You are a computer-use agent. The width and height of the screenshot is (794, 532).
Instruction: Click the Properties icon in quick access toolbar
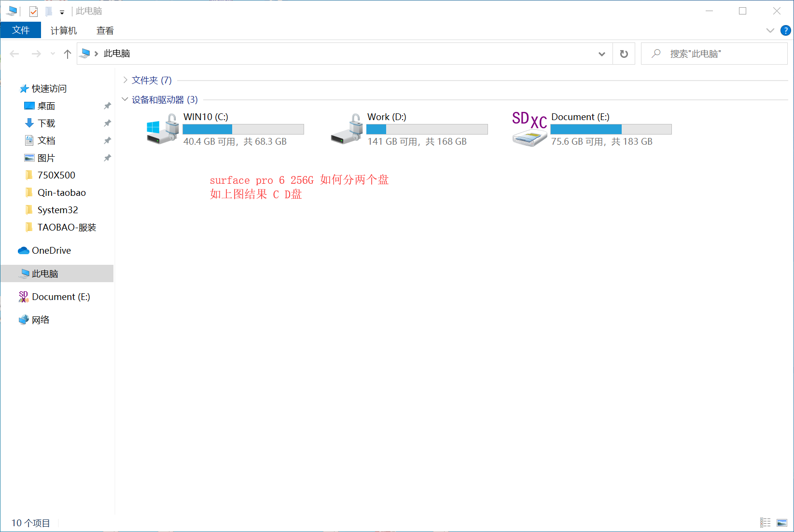[x=33, y=11]
